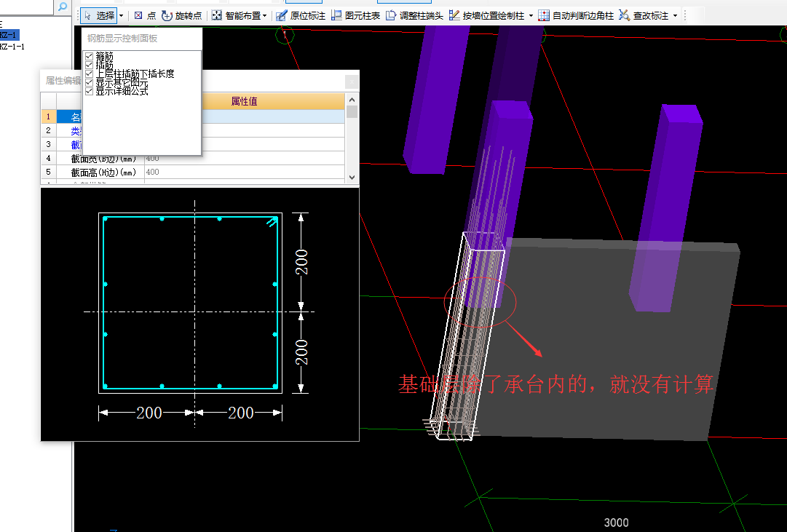Uncheck 上层柱插筋下插长度 checkbox
Screen dimensions: 787x532
[x=90, y=74]
